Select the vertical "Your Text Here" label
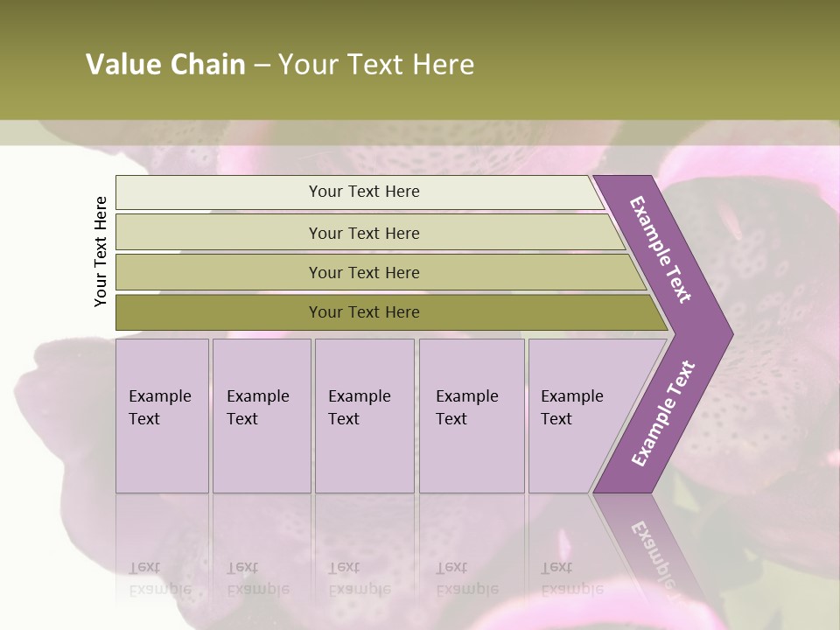 [101, 251]
